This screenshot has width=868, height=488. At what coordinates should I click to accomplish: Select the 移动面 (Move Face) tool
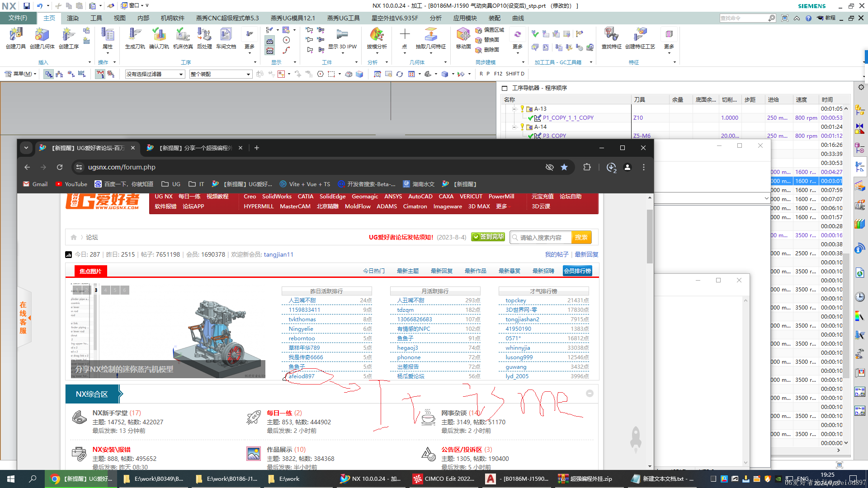point(463,38)
